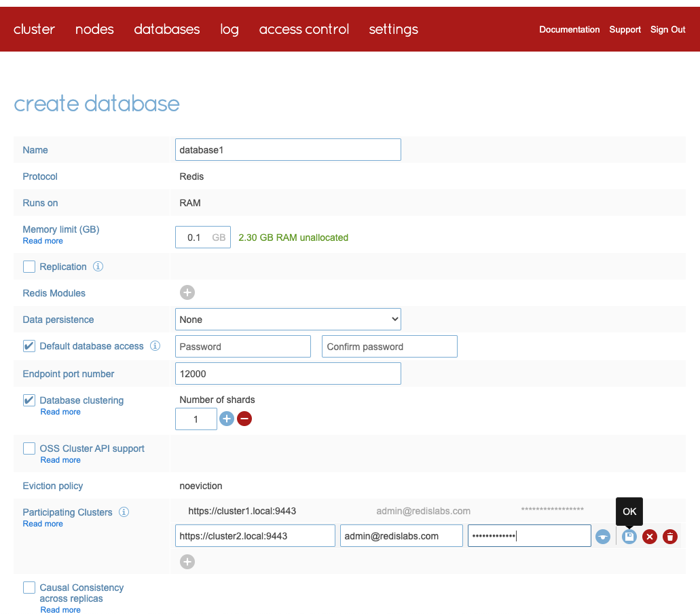The image size is (700, 614).
Task: Click the Endpoint port number field
Action: [288, 374]
